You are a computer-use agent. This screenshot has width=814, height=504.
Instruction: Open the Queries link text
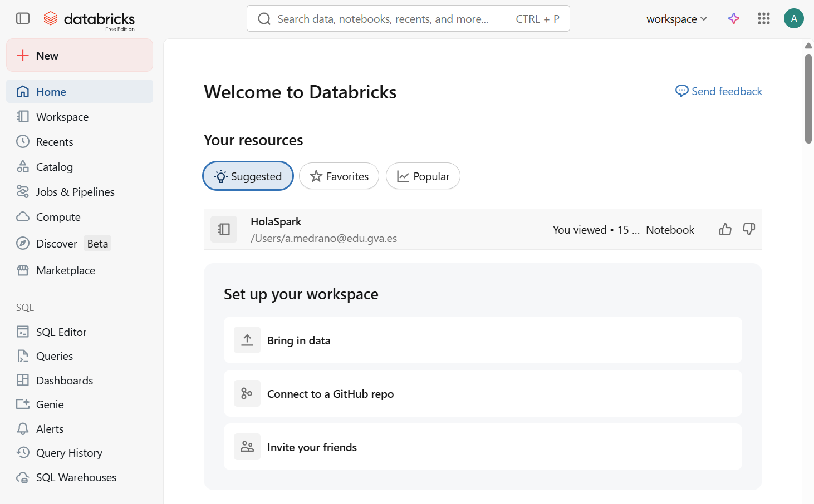pyautogui.click(x=55, y=355)
